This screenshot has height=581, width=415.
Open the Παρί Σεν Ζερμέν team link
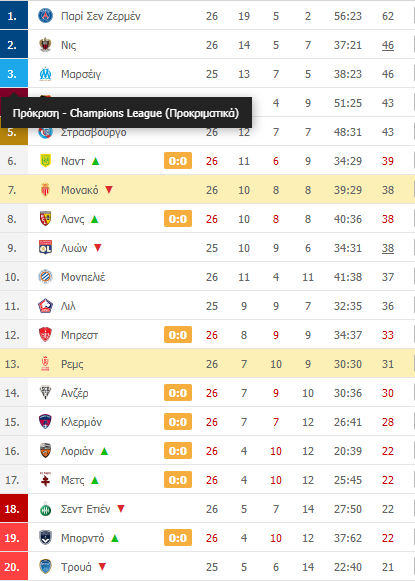[x=101, y=16]
